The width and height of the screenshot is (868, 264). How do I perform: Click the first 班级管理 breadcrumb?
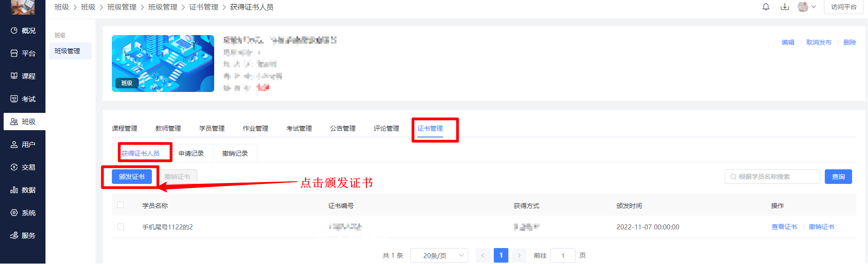(122, 7)
